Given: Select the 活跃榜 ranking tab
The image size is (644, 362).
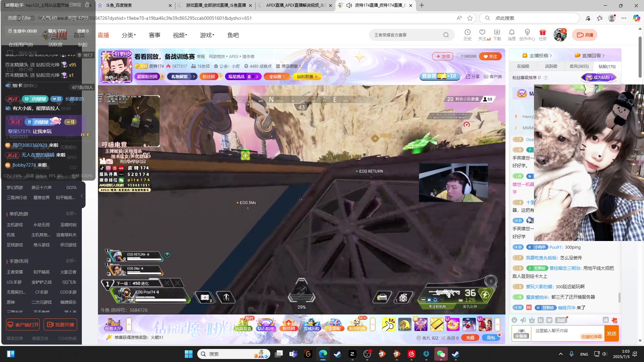Looking at the screenshot, I should pos(551,66).
